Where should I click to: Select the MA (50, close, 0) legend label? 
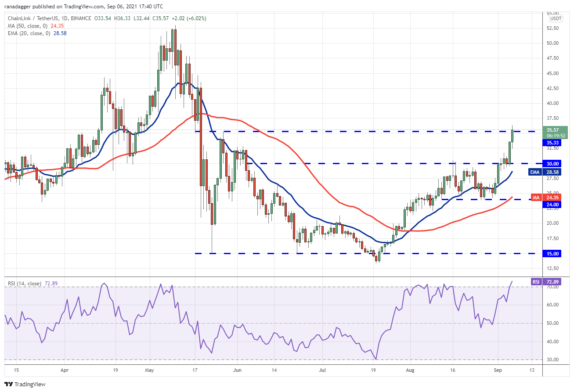pyautogui.click(x=27, y=25)
